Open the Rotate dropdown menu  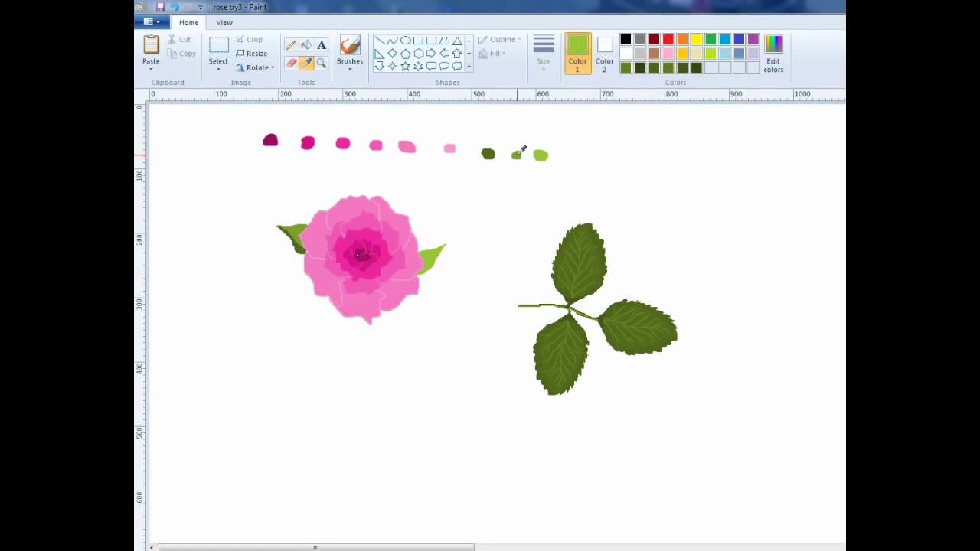255,67
